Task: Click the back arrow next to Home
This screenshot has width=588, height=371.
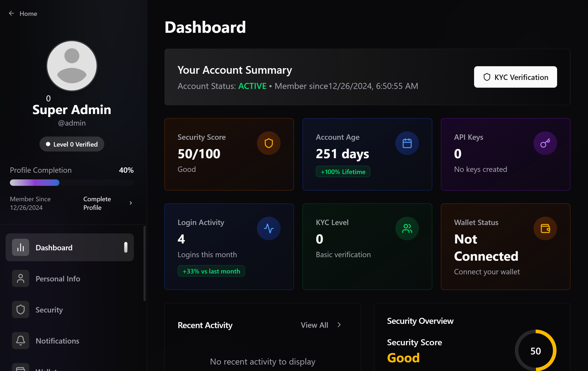Action: [x=11, y=13]
